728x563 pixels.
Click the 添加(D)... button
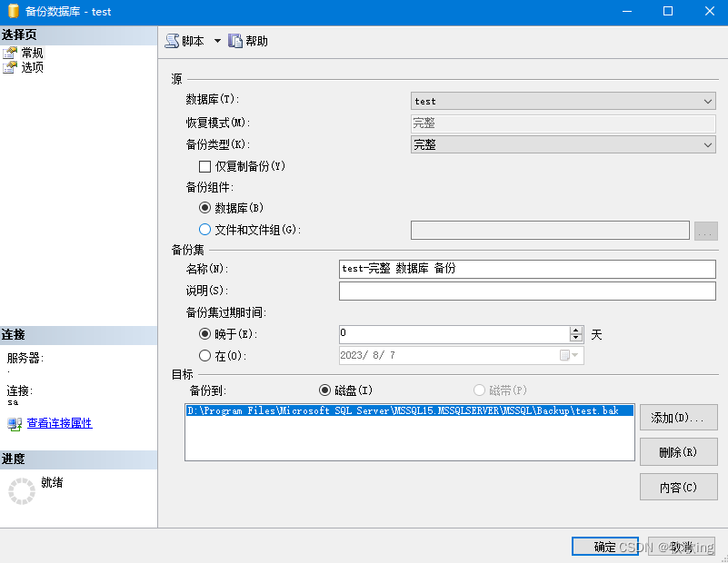point(678,418)
